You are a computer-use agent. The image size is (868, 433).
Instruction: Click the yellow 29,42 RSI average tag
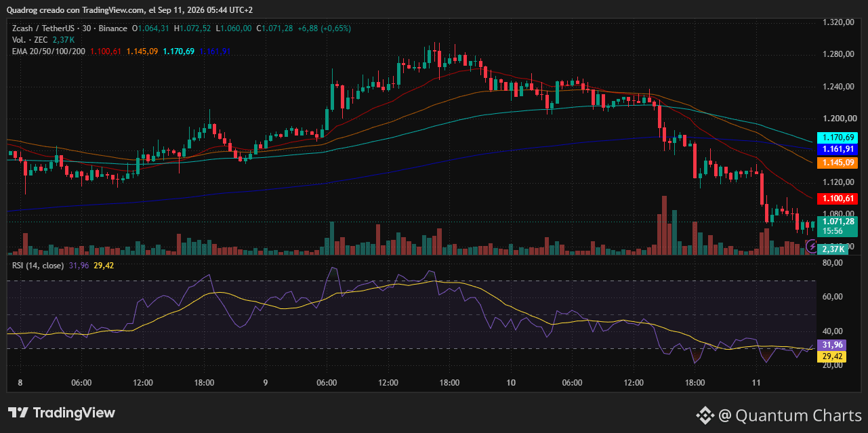[832, 356]
